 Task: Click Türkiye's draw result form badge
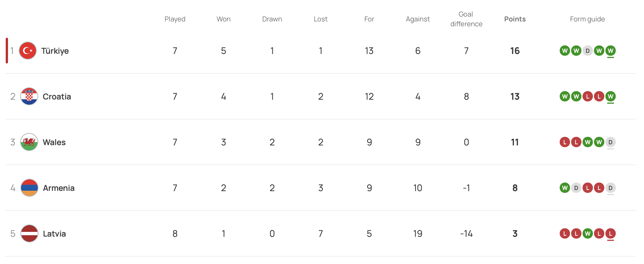click(x=587, y=51)
